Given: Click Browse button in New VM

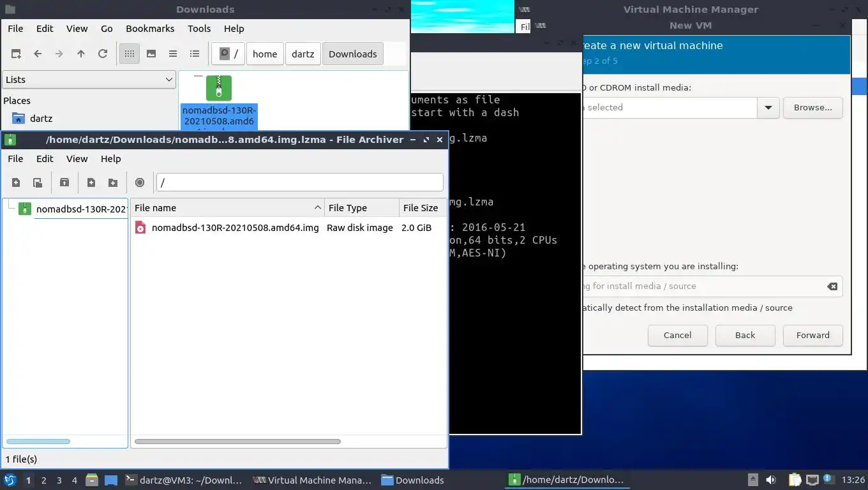Looking at the screenshot, I should click(812, 108).
